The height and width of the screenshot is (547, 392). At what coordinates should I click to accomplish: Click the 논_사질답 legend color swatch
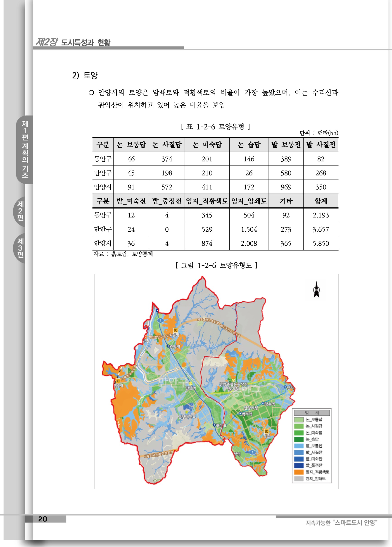[x=299, y=426]
